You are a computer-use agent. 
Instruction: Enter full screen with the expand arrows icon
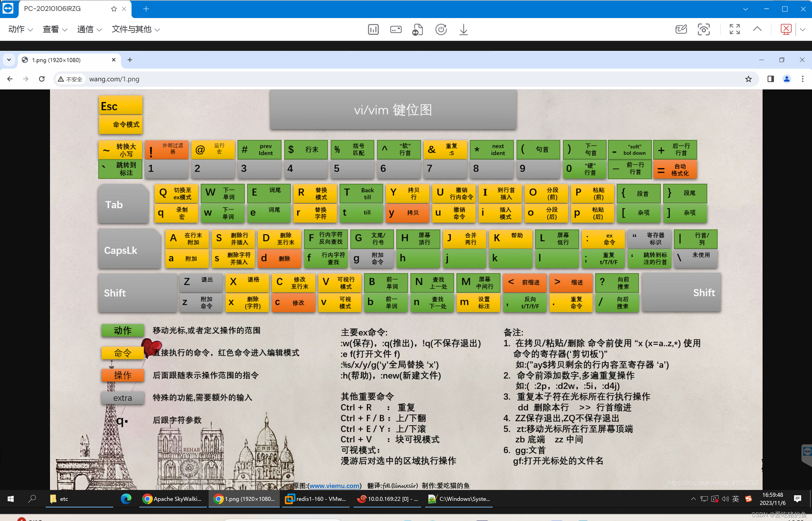[x=734, y=29]
